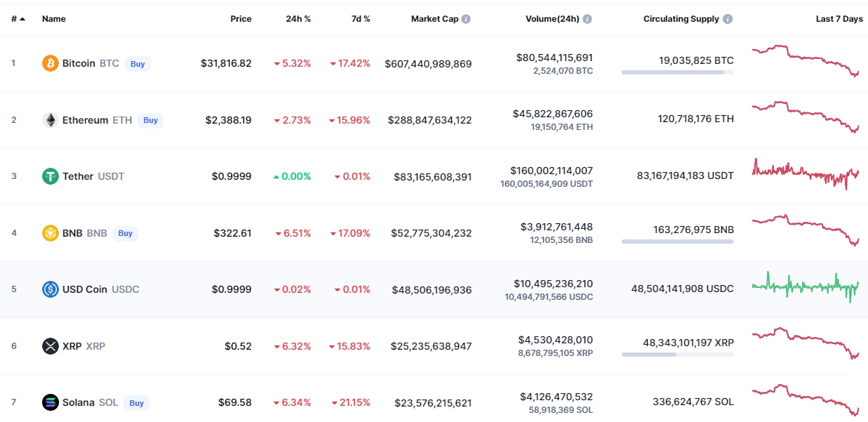The width and height of the screenshot is (868, 422).
Task: Open XRP 7-day sparkline chart
Action: tap(806, 343)
